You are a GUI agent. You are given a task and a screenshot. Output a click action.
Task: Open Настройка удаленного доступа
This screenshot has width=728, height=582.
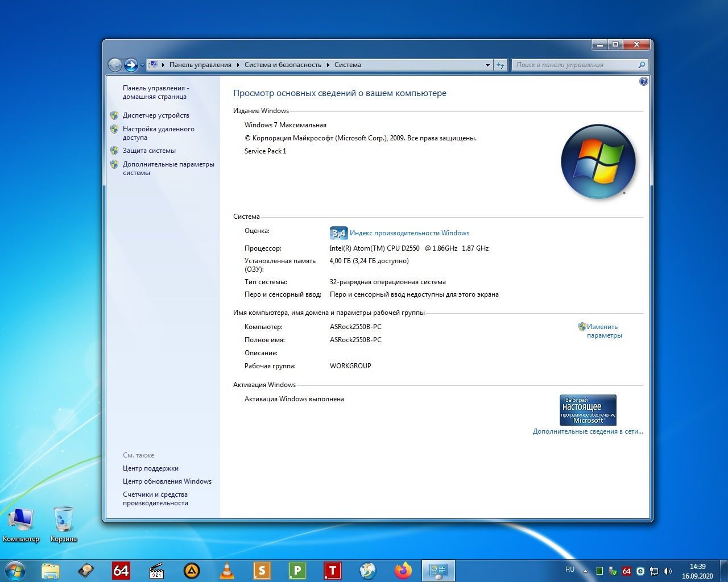pos(159,133)
